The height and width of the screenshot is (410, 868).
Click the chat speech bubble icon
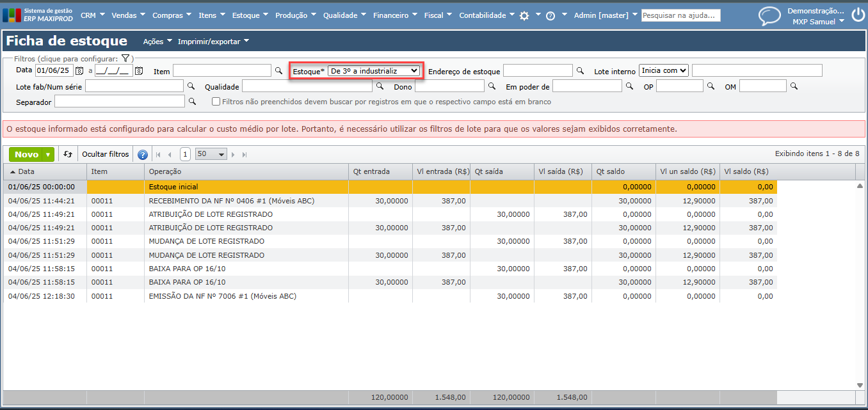769,16
